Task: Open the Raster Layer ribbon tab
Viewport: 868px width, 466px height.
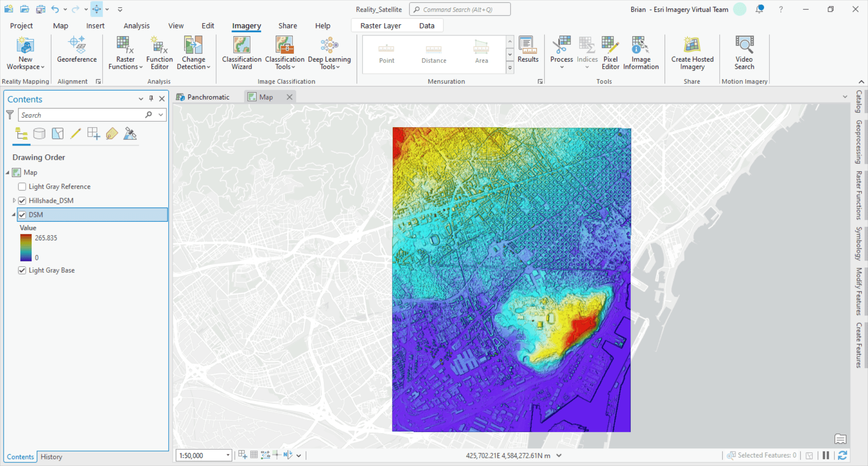Action: click(381, 25)
